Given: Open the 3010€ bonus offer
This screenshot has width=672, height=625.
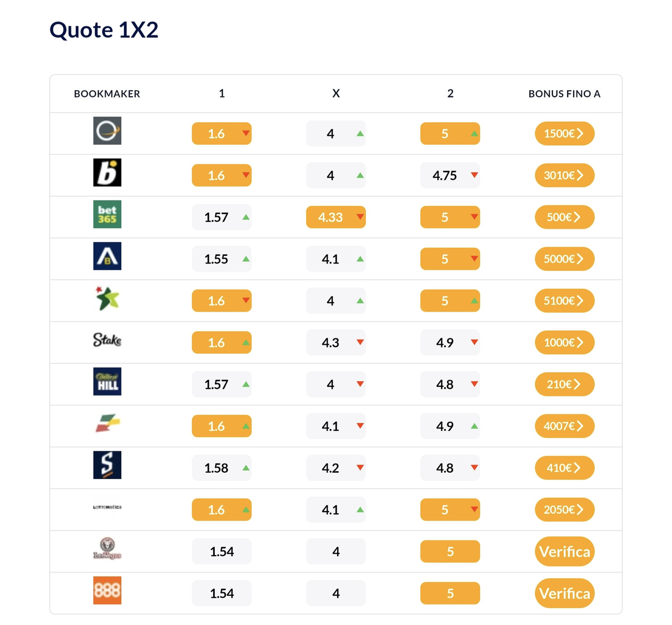Looking at the screenshot, I should click(564, 175).
